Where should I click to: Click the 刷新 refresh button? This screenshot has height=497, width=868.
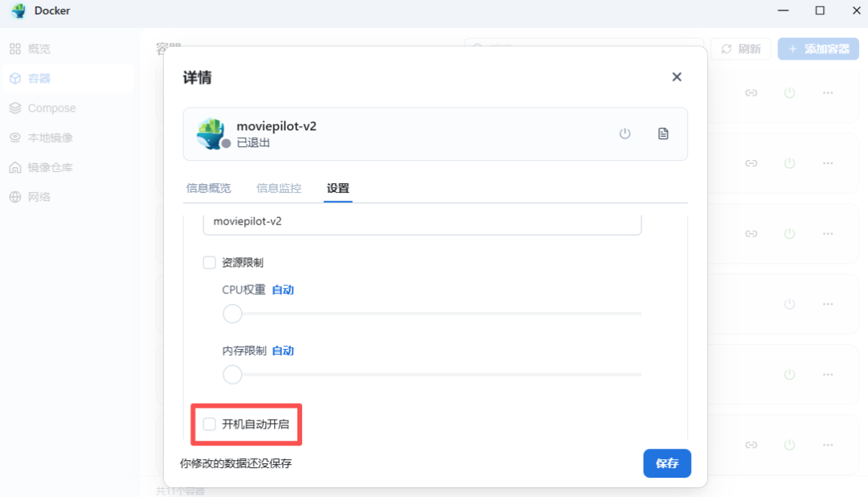(740, 48)
